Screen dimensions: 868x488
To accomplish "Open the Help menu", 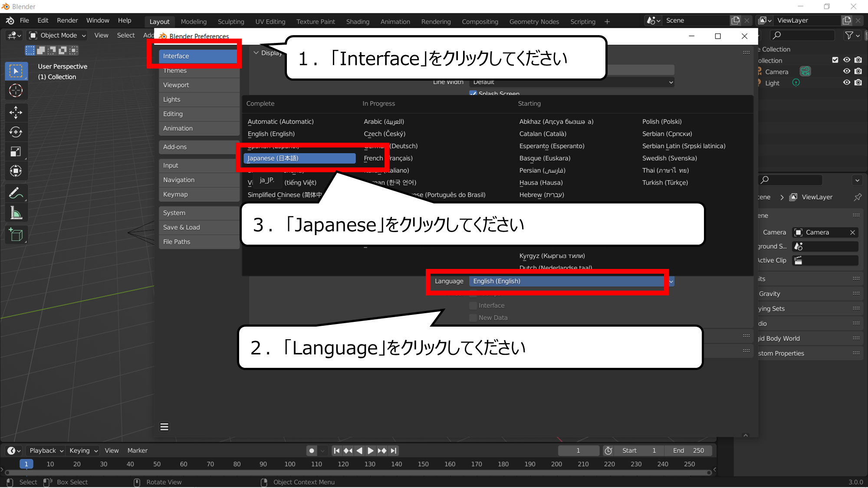I will (x=124, y=20).
